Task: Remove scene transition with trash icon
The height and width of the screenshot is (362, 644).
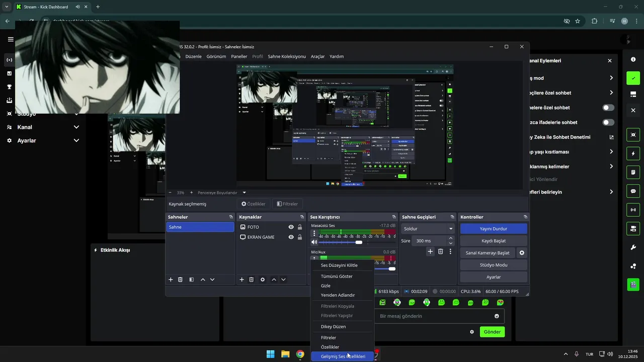Action: (x=440, y=251)
